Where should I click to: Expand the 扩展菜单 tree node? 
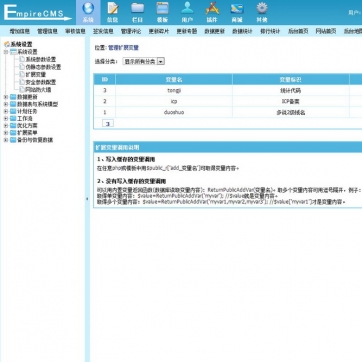tap(6, 133)
